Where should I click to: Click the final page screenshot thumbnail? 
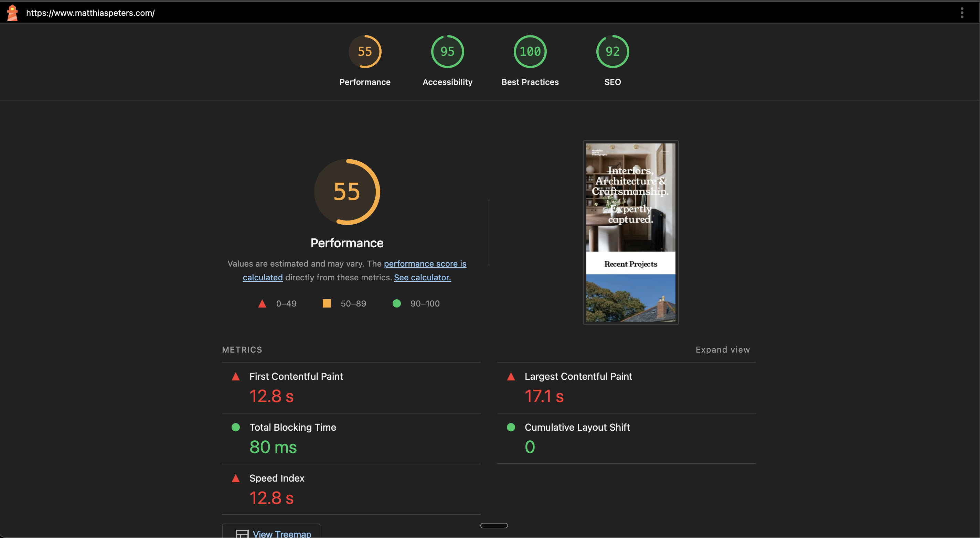coord(630,232)
